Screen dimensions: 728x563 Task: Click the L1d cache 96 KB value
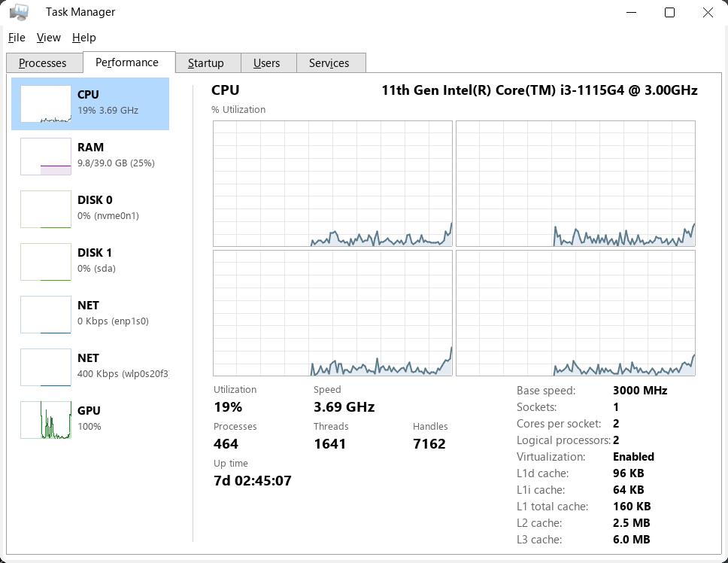(x=628, y=473)
